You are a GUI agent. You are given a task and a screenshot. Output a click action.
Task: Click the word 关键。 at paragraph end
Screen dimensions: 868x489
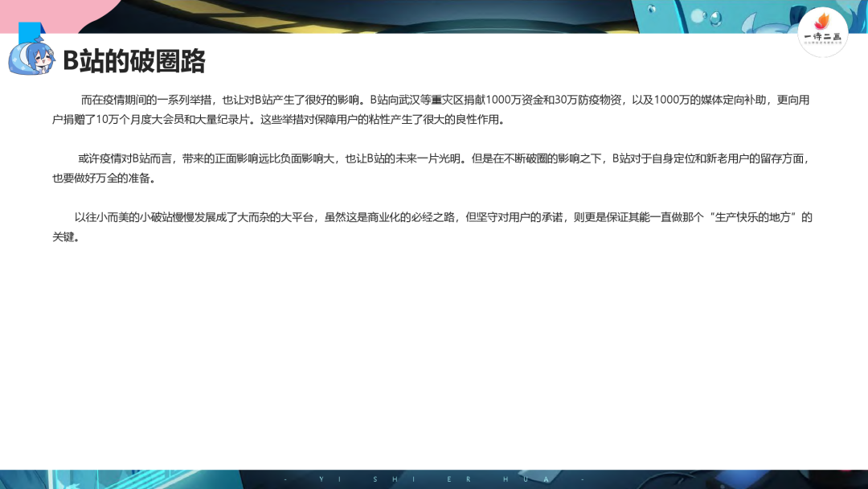click(66, 237)
